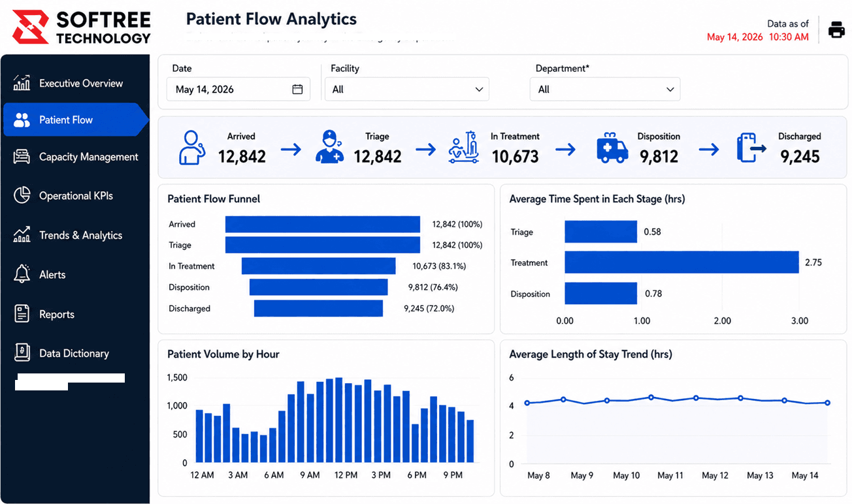Click the Capacity Management bed icon
Screen dimensions: 852x504
pos(22,157)
